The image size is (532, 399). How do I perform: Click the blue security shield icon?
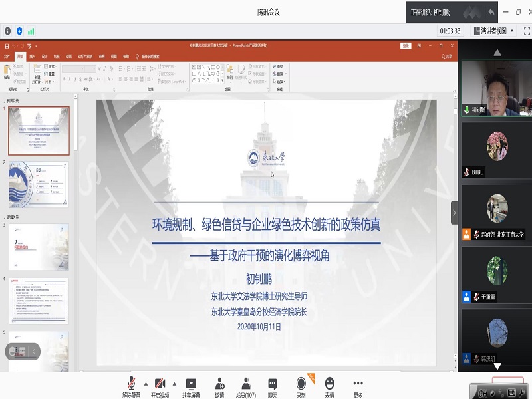point(19,31)
